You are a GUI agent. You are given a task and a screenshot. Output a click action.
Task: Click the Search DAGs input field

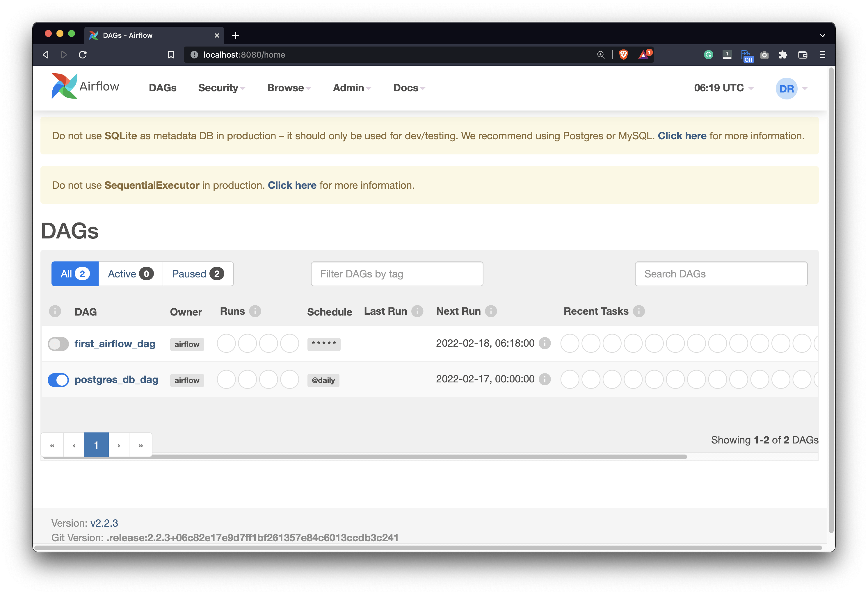[721, 274]
